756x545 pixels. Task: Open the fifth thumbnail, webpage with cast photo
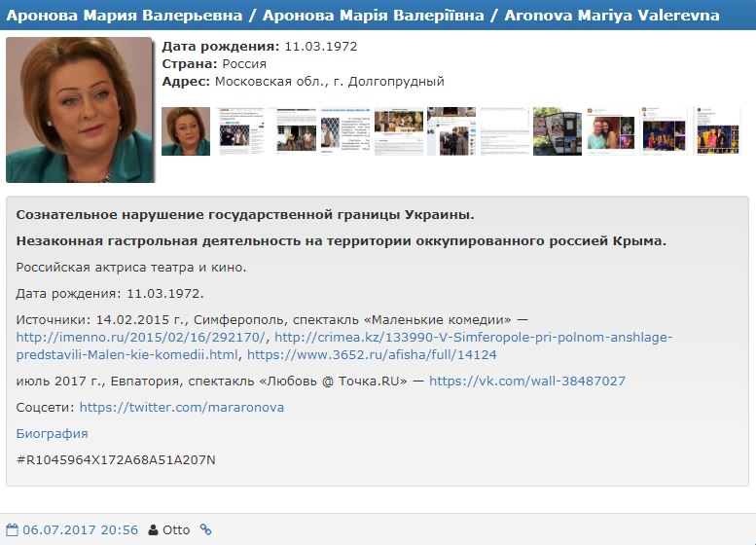pos(398,131)
